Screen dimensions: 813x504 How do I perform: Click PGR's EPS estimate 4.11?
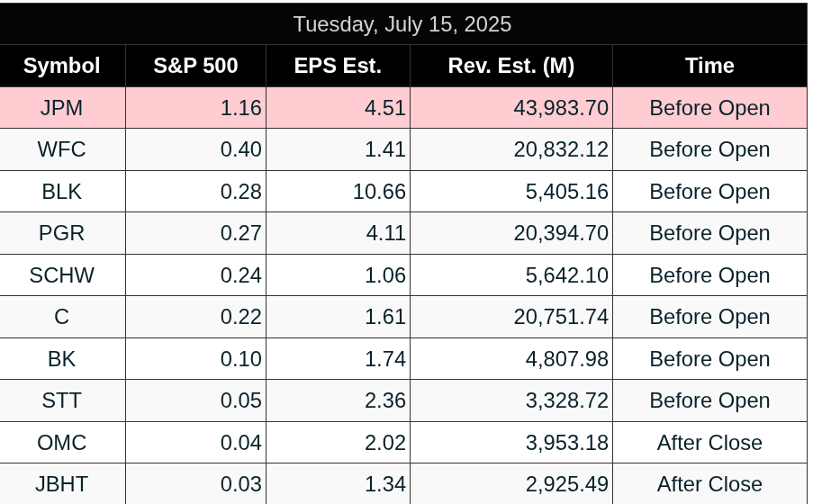(x=385, y=233)
